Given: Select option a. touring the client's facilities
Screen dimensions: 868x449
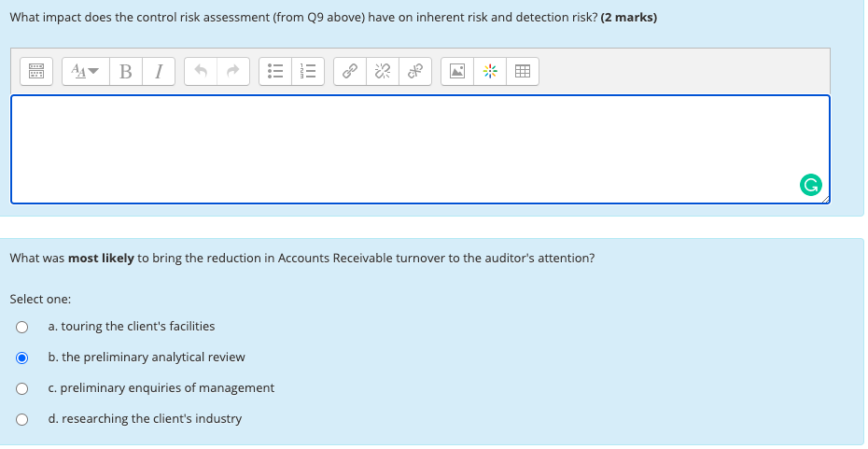Looking at the screenshot, I should [21, 328].
